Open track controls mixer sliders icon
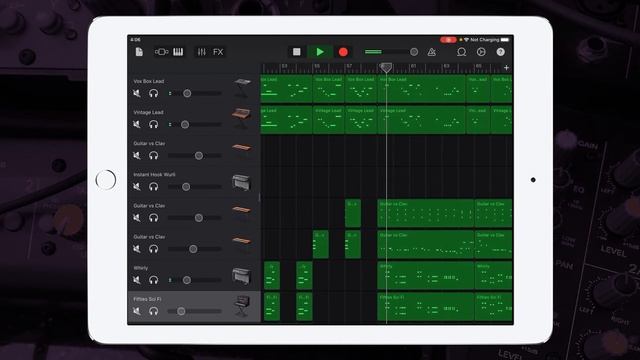Screen dimensions: 640x360 click(202, 52)
